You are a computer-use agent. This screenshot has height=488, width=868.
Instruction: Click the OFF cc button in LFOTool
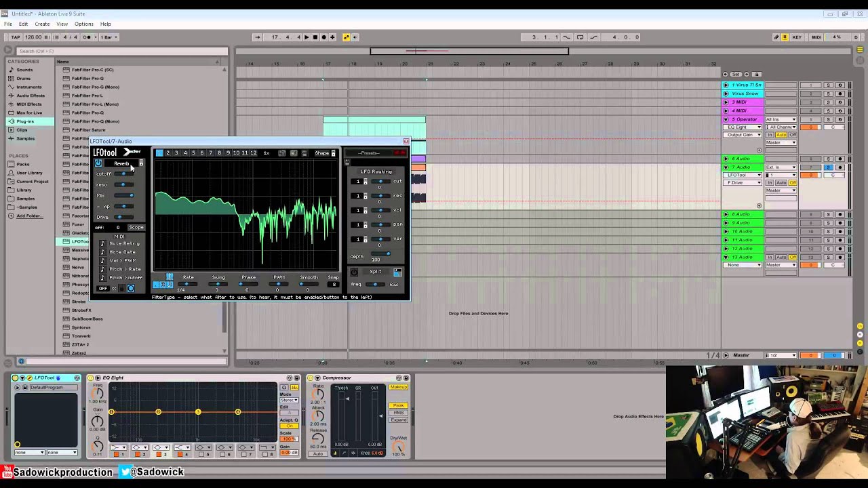tap(103, 289)
